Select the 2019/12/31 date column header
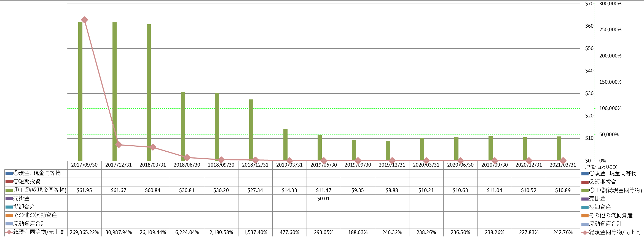The width and height of the screenshot is (644, 237). tap(392, 165)
